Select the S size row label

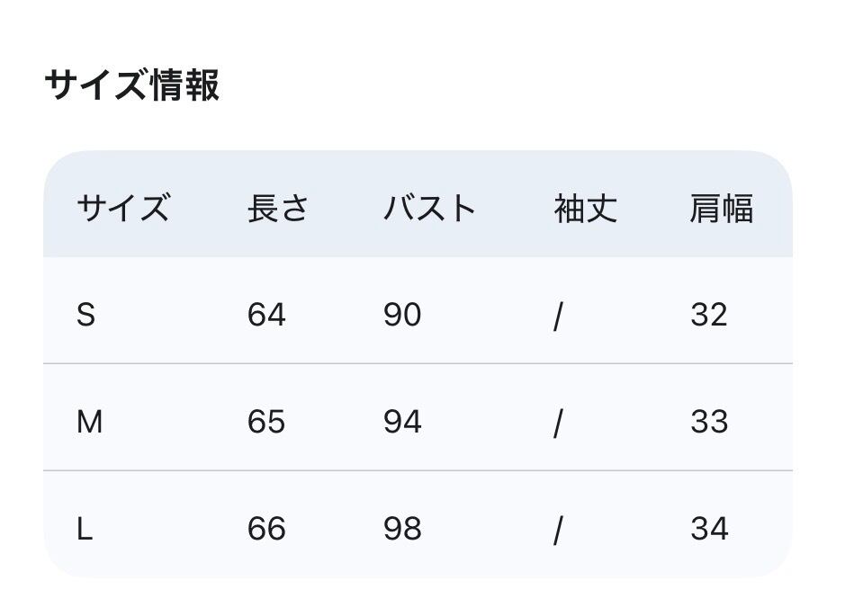tap(85, 315)
